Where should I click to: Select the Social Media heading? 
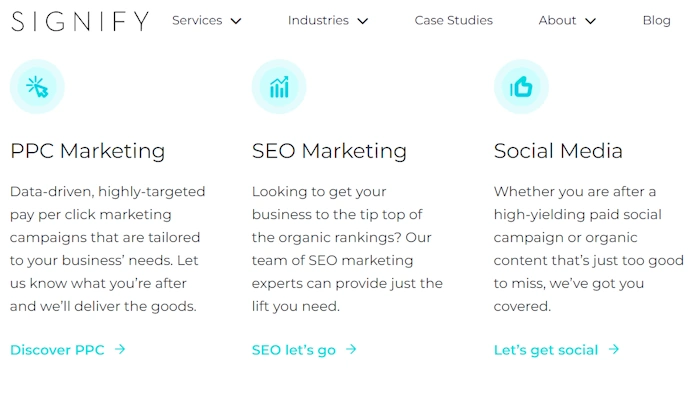point(558,151)
